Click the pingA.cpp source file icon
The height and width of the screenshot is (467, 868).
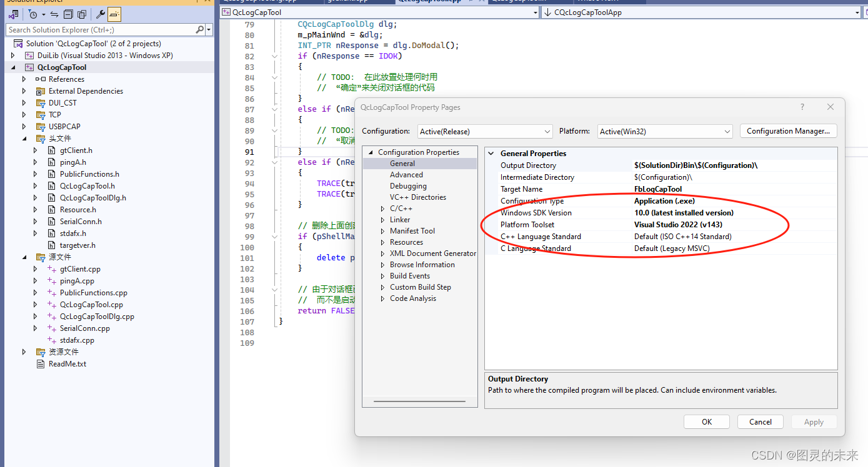coord(52,281)
